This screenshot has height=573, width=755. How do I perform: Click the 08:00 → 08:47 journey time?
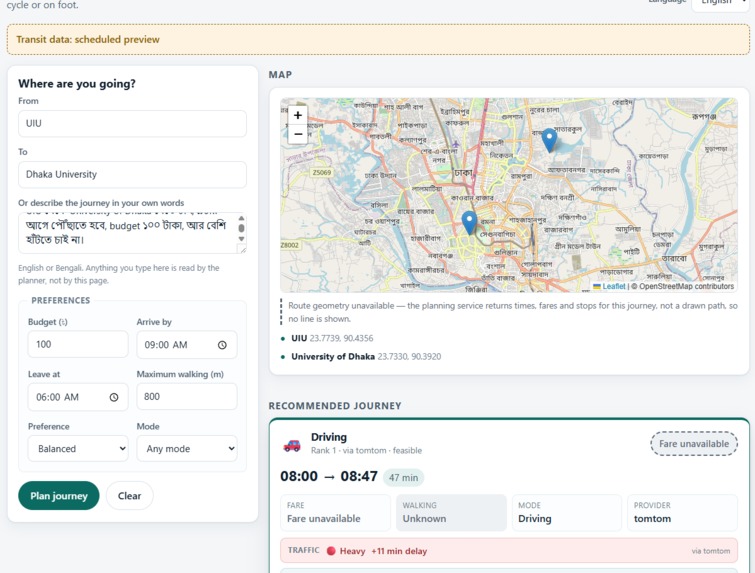point(329,476)
